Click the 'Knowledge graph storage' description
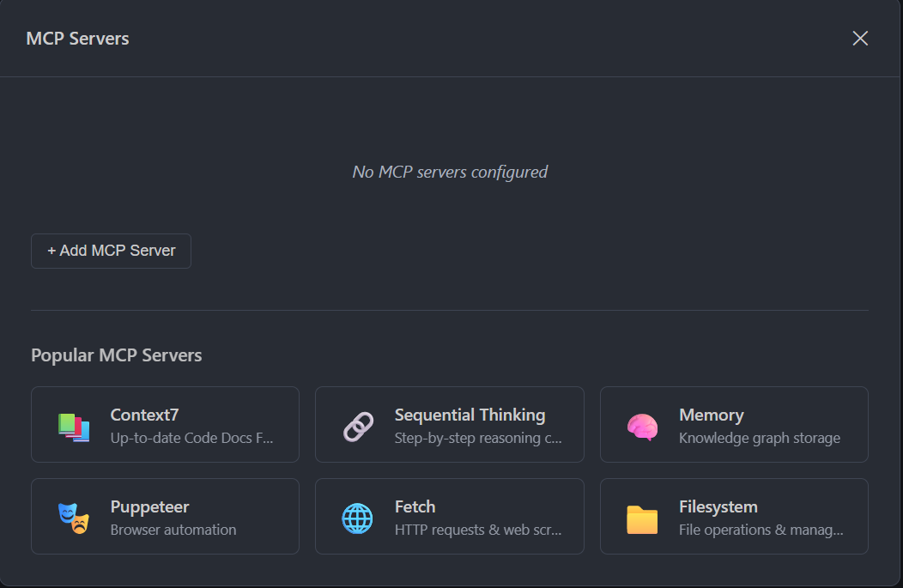This screenshot has height=588, width=903. (x=759, y=438)
